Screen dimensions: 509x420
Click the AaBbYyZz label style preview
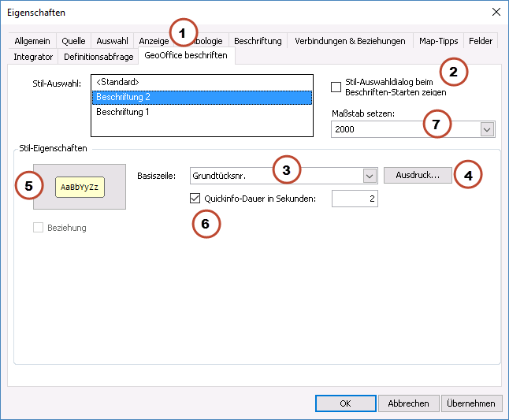tap(80, 188)
